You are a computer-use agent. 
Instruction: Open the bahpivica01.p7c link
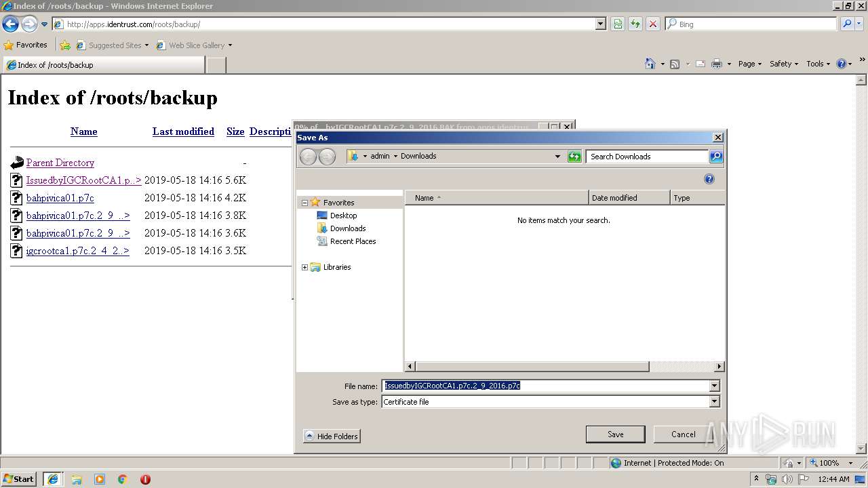click(x=60, y=198)
